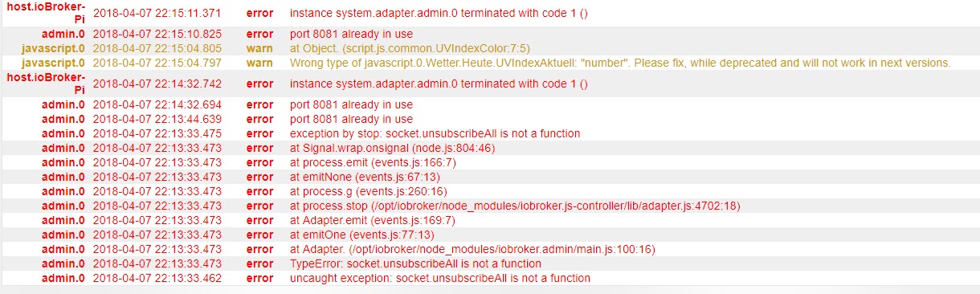The width and height of the screenshot is (980, 294).
Task: Click the timestamp 2018-04-07 22:14:32.694
Action: pos(157,104)
